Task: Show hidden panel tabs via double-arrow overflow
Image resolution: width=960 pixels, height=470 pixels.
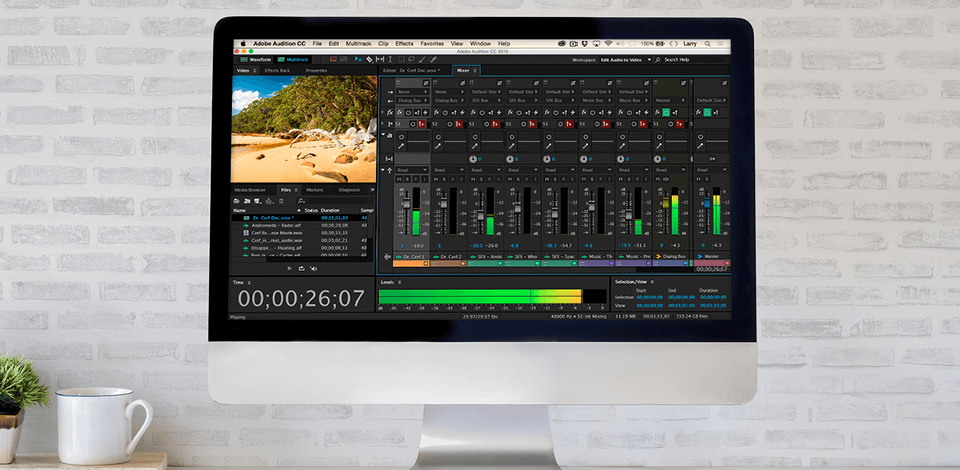Action: 372,190
